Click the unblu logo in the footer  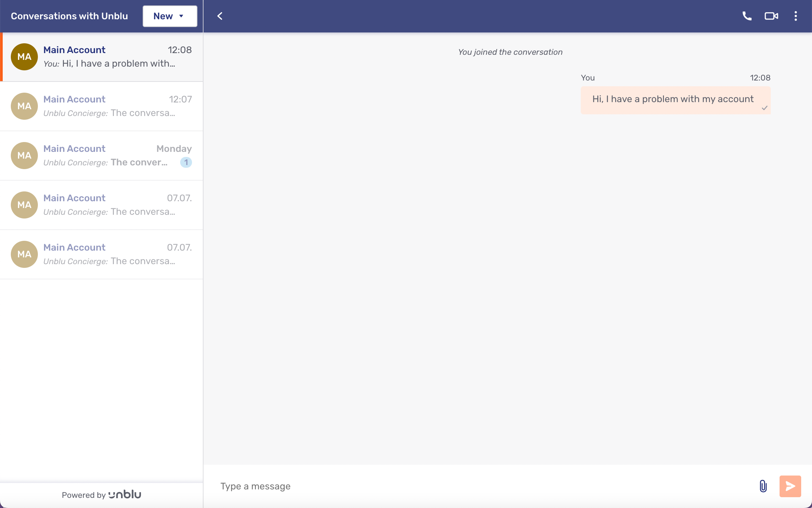(x=124, y=494)
